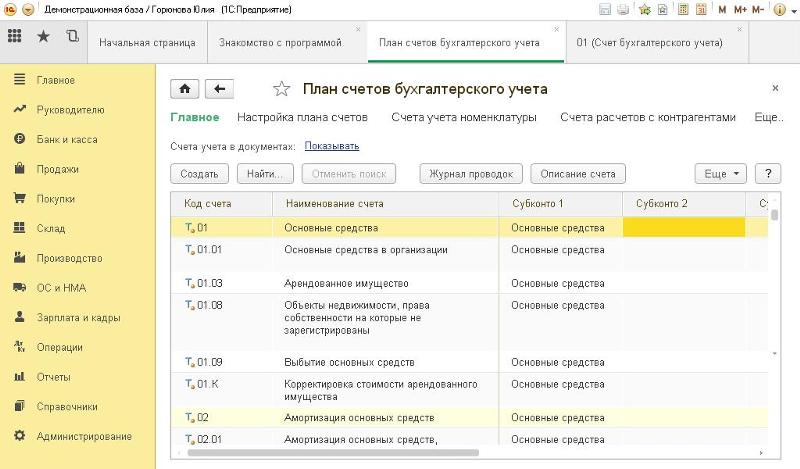This screenshot has height=469, width=800.
Task: Click the M+ memory button
Action: click(740, 9)
